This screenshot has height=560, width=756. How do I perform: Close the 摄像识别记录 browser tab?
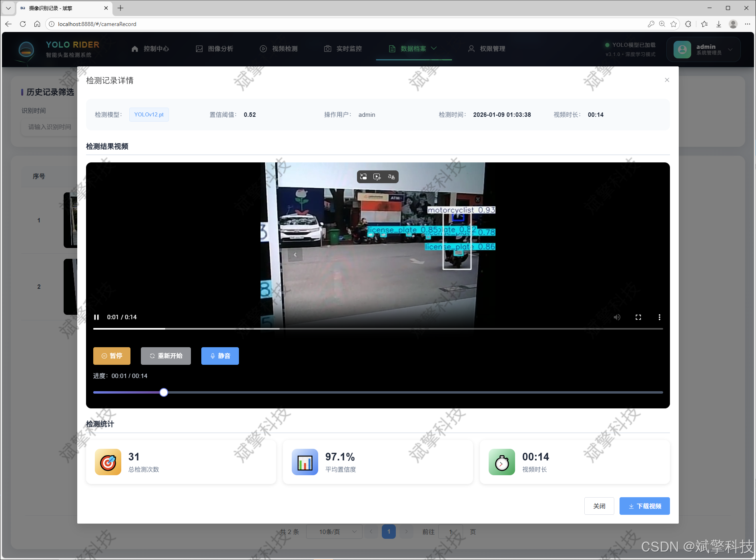coord(106,8)
